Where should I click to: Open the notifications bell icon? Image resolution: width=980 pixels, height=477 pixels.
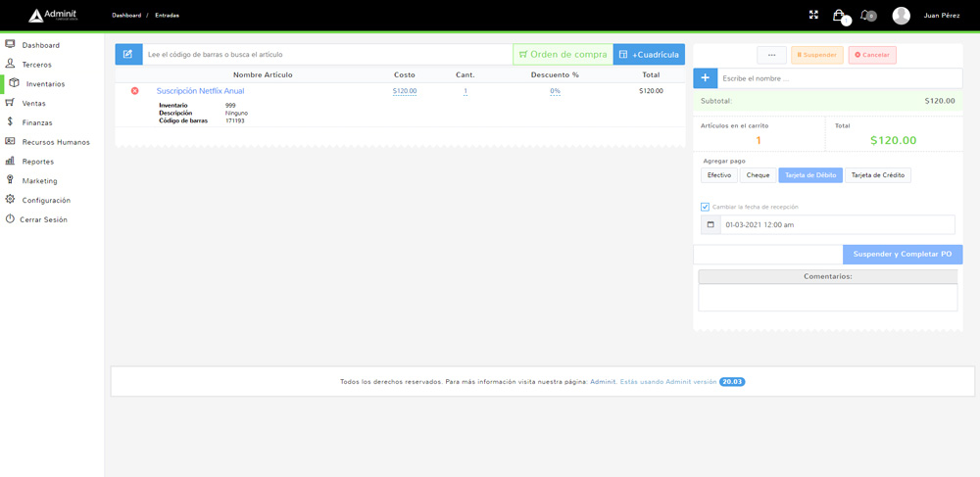coord(865,16)
